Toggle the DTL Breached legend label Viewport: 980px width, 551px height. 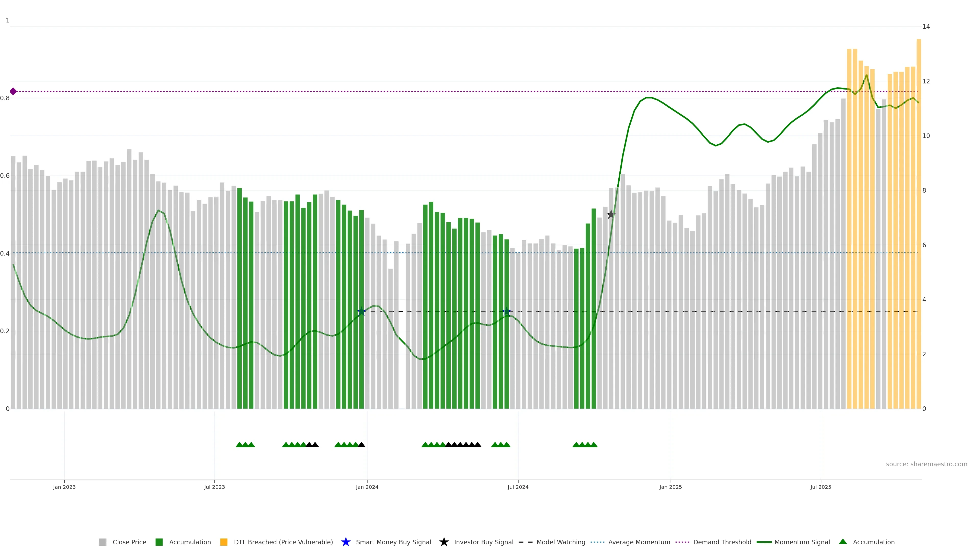[283, 542]
